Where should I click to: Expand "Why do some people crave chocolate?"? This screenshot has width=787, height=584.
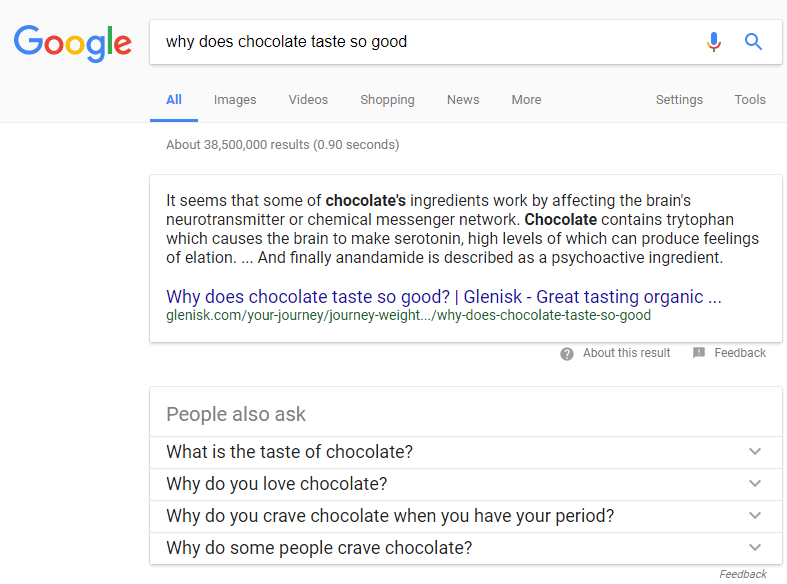click(755, 548)
